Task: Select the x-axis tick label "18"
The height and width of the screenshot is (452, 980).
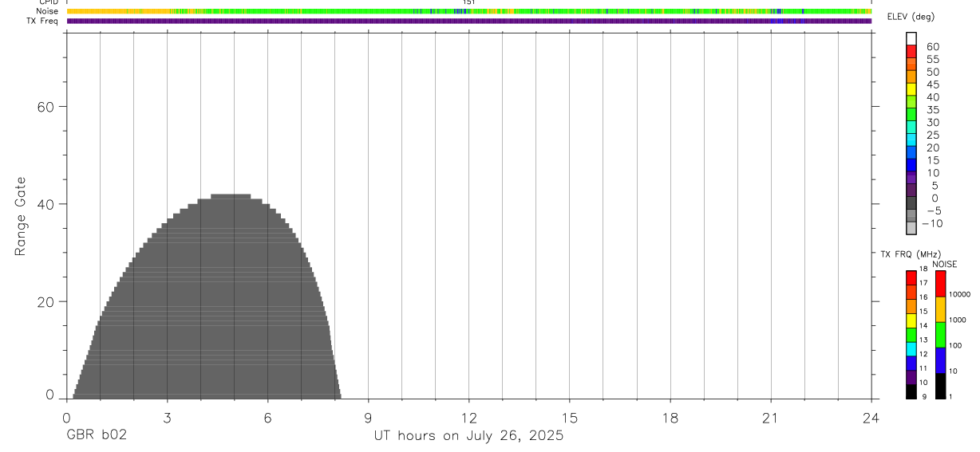Action: pos(670,418)
